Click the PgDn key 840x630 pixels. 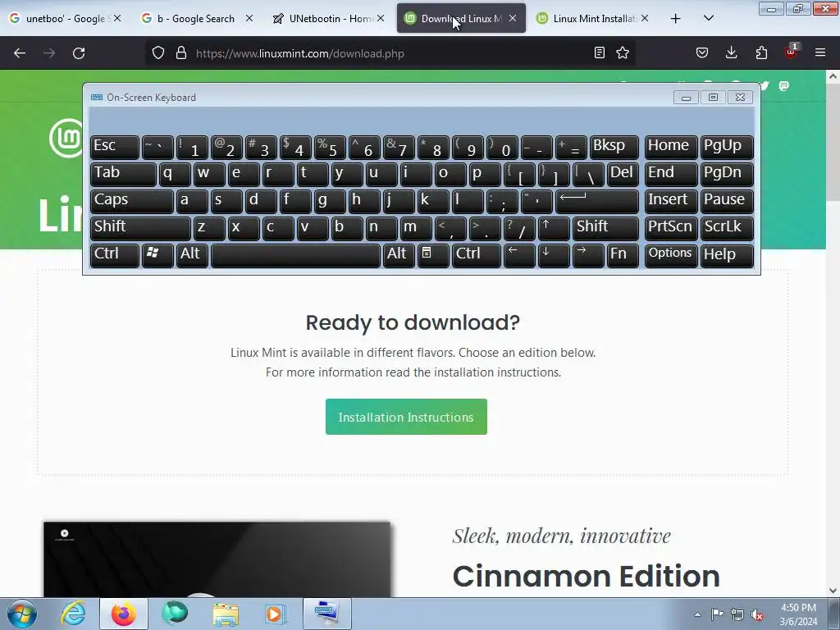(727, 174)
